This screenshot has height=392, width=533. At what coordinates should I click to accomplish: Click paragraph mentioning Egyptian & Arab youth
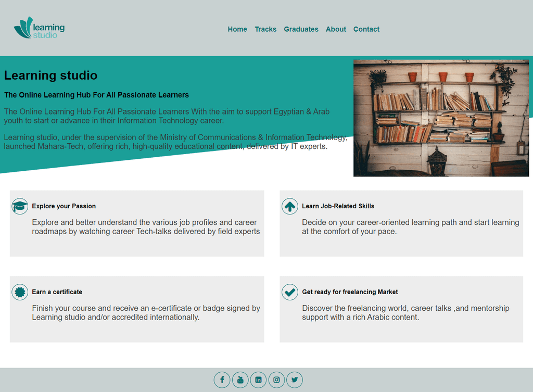(167, 116)
